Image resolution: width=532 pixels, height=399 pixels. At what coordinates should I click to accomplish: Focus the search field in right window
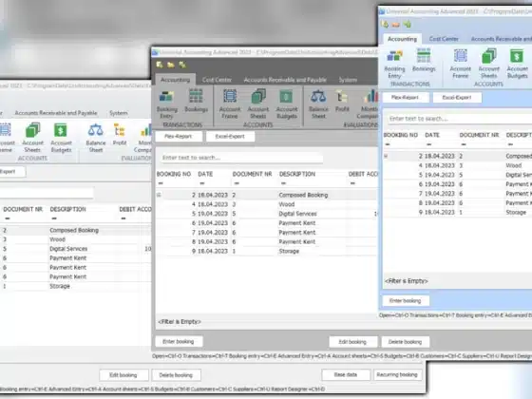click(460, 119)
